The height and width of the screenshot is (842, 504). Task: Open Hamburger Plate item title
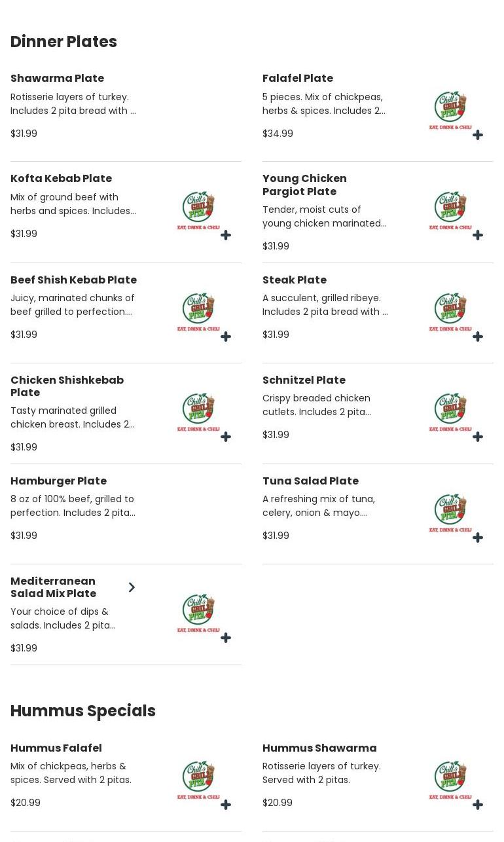click(x=58, y=481)
